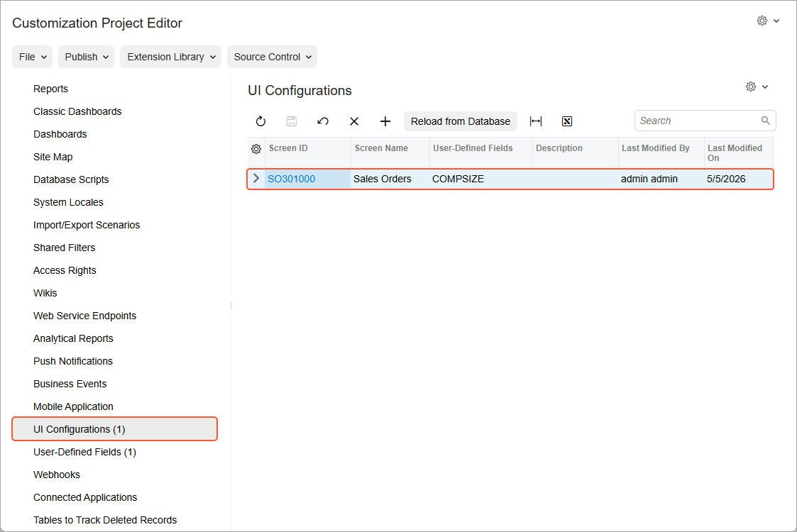
Task: Select Wikis in the navigation list
Action: (x=45, y=293)
